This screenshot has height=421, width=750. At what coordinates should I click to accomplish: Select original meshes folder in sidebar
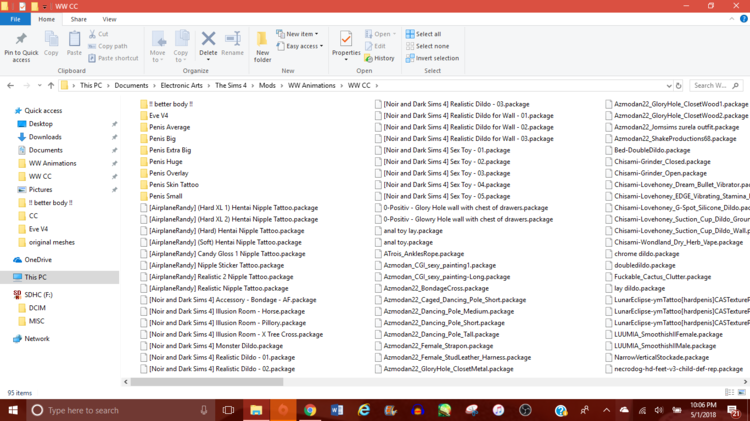pyautogui.click(x=52, y=243)
